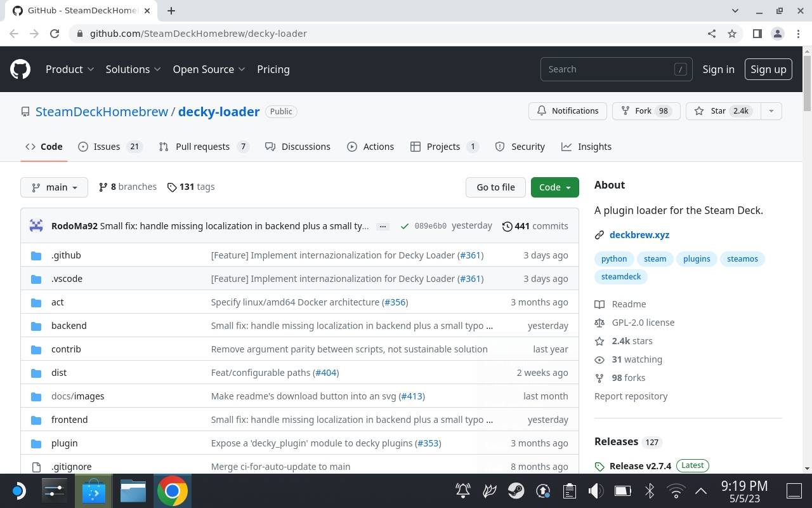Switch to the Insights tab
The image size is (812, 508).
pyautogui.click(x=586, y=147)
